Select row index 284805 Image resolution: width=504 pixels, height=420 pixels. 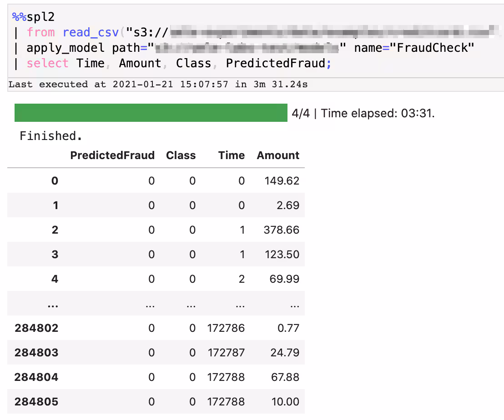point(36,402)
